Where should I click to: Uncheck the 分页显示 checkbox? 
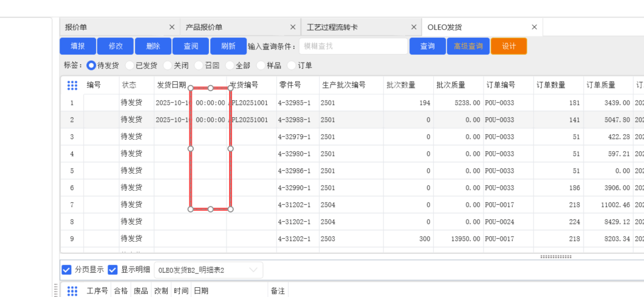click(67, 270)
